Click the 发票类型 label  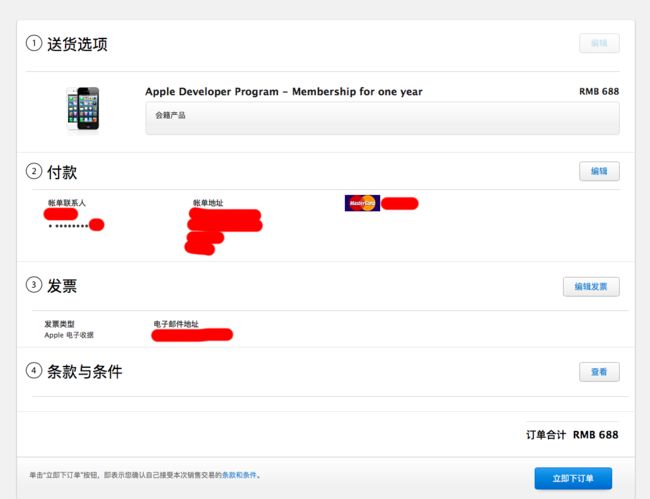pyautogui.click(x=59, y=324)
